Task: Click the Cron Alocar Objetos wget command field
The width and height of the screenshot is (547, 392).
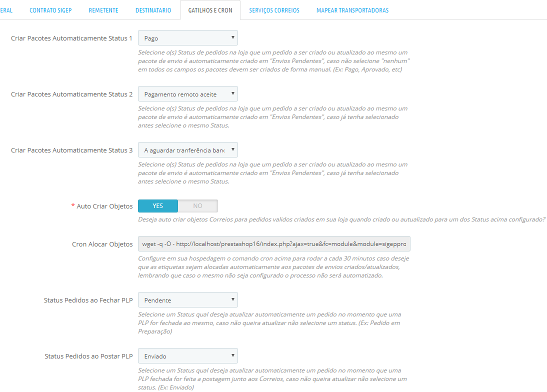Action: tap(274, 244)
